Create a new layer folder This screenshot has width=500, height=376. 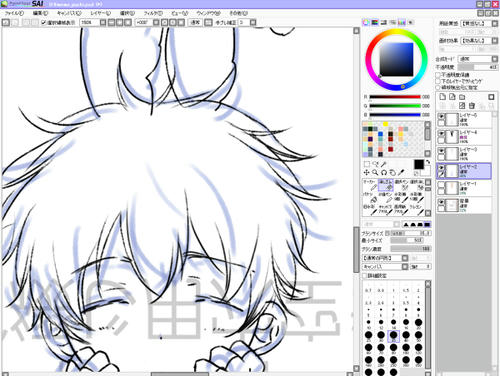(x=462, y=97)
